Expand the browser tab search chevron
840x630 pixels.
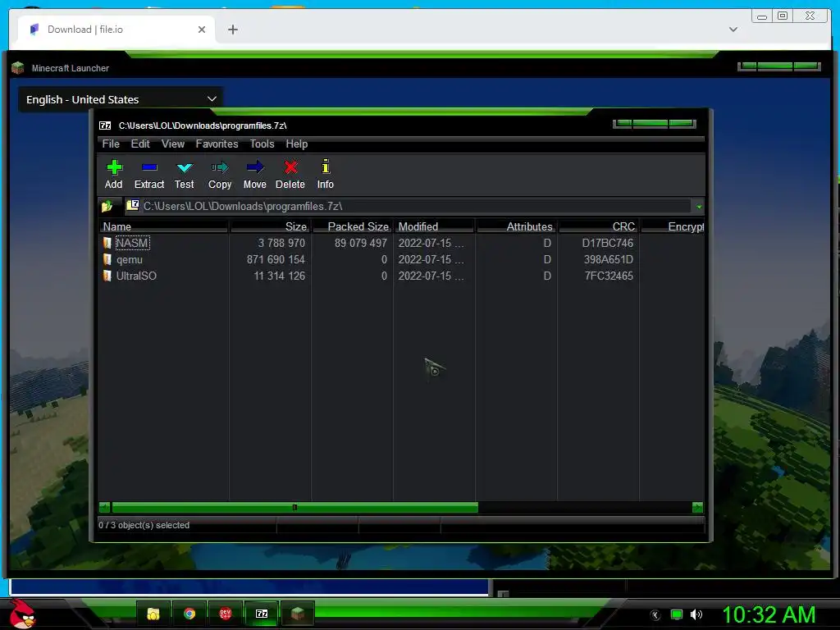(733, 30)
